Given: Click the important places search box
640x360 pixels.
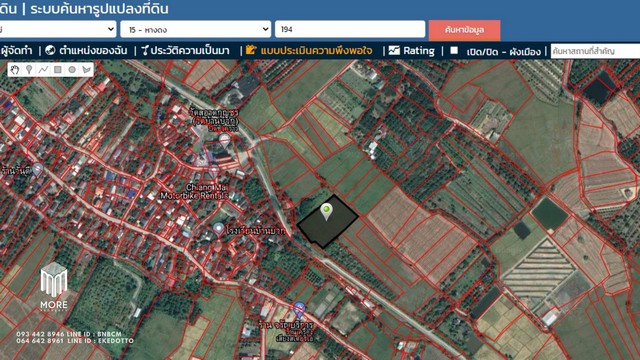Looking at the screenshot, I should 595,51.
